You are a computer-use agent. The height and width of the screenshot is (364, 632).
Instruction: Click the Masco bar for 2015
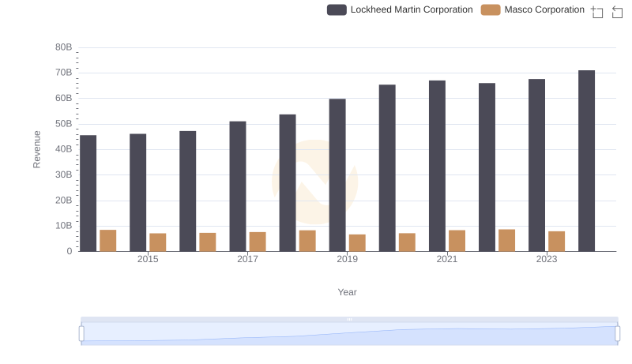click(157, 242)
